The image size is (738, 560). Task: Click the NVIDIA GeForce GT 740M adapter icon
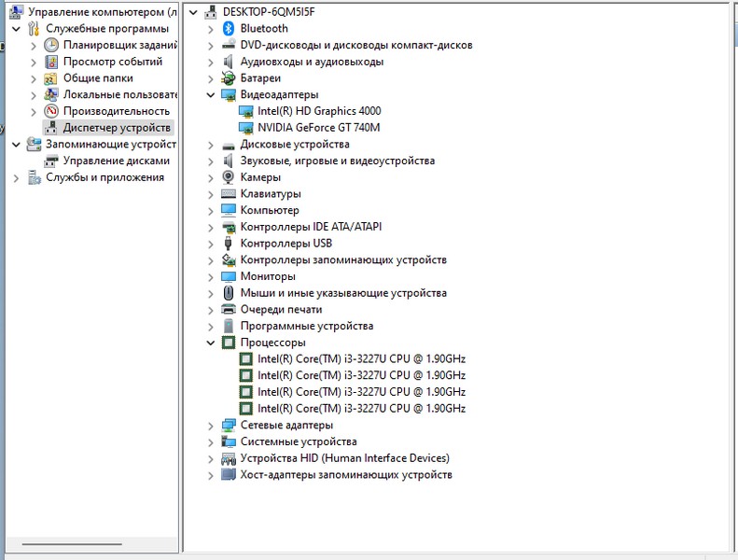pyautogui.click(x=246, y=128)
